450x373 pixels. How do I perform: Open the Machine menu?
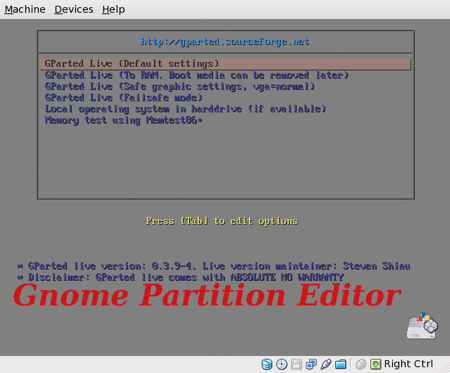[25, 9]
